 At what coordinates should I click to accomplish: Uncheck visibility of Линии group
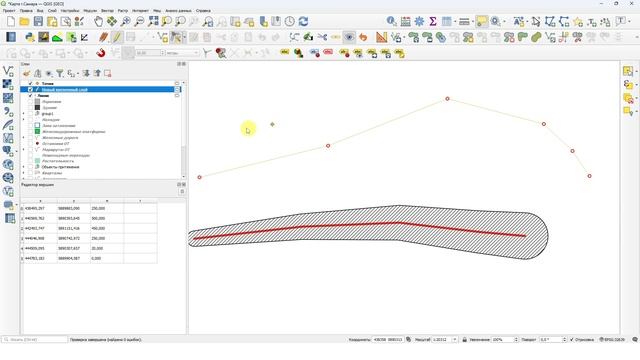pos(30,96)
